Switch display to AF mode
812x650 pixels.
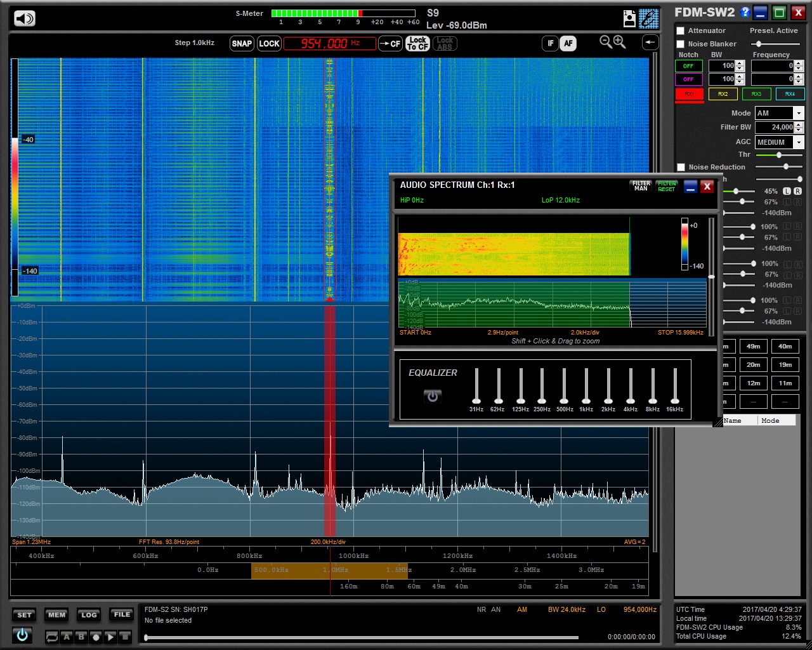(x=568, y=43)
